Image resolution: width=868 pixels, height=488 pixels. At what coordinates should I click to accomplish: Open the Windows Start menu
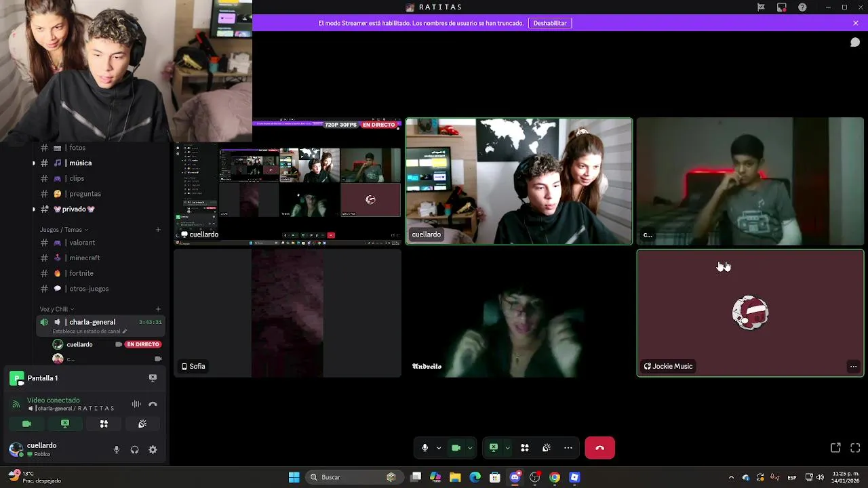click(294, 477)
